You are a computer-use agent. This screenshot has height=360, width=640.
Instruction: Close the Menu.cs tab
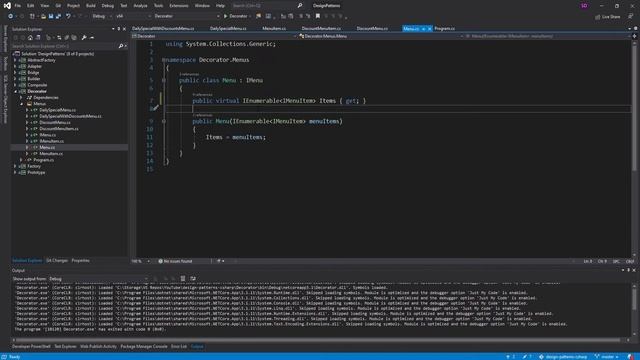pos(429,29)
